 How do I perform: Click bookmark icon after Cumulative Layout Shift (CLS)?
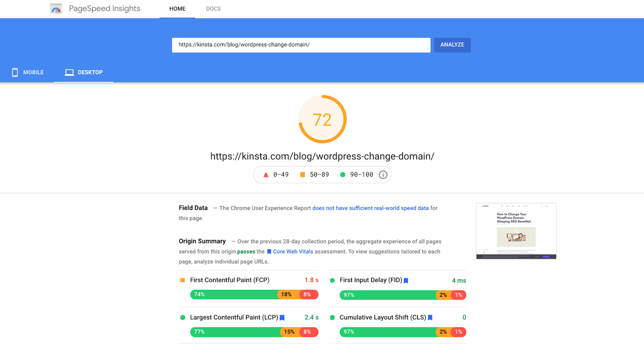click(x=430, y=318)
